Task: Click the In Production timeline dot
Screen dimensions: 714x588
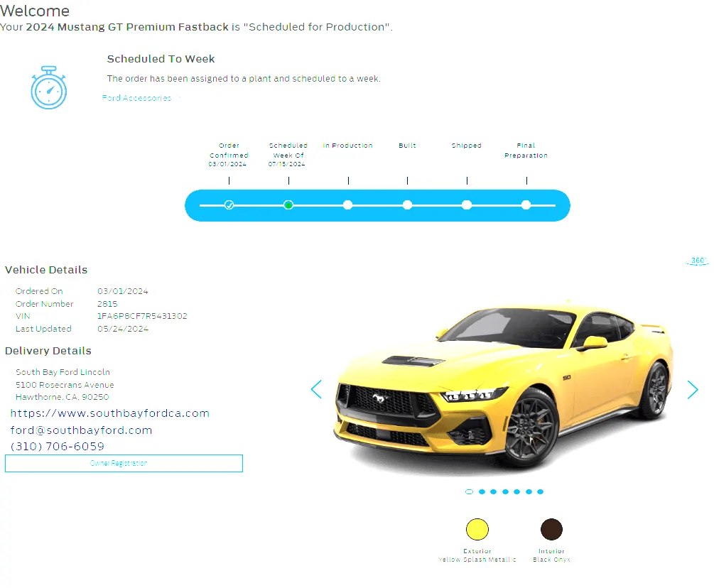Action: click(x=348, y=205)
